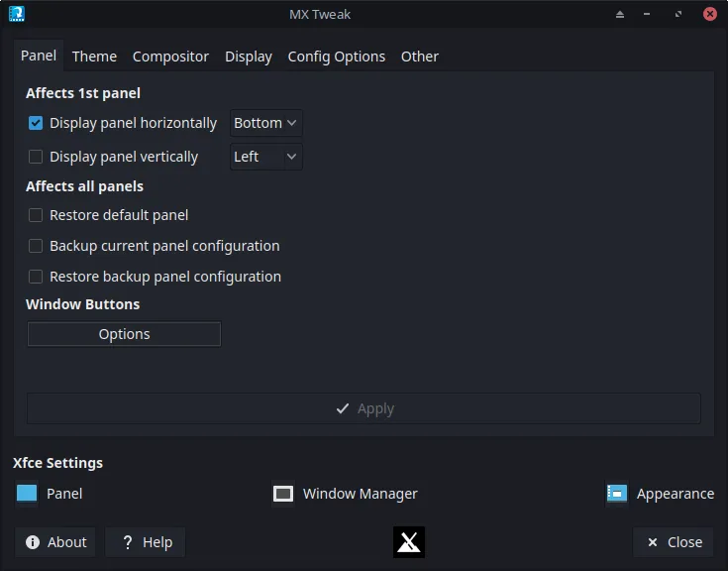Open Xfce Panel settings icon
Screen dimensions: 728x571
(x=27, y=494)
